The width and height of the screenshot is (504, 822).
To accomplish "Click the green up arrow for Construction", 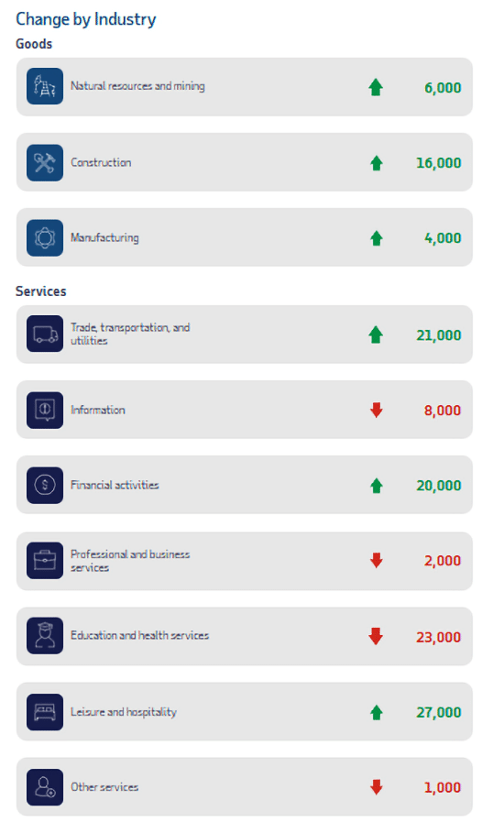I will pyautogui.click(x=376, y=163).
